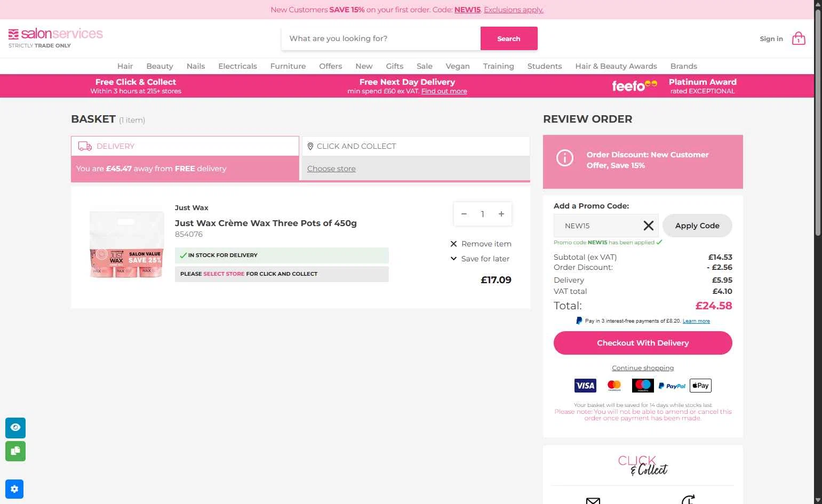Open the Beauty menu
The width and height of the screenshot is (822, 504).
pos(159,66)
